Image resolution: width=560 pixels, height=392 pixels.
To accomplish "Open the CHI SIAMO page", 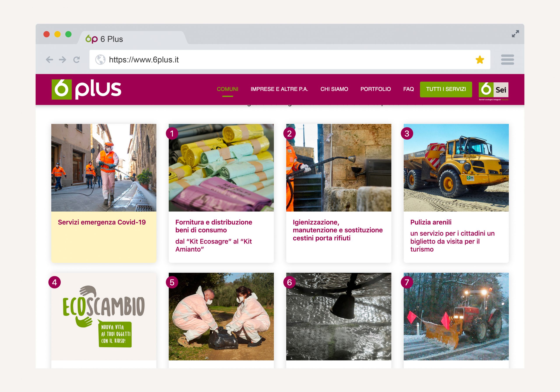I will click(334, 89).
